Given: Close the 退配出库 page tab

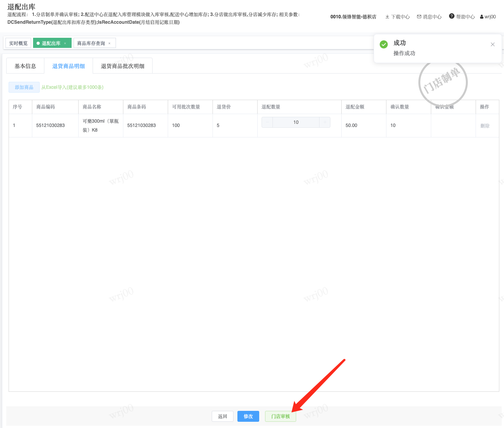Looking at the screenshot, I should tap(65, 43).
